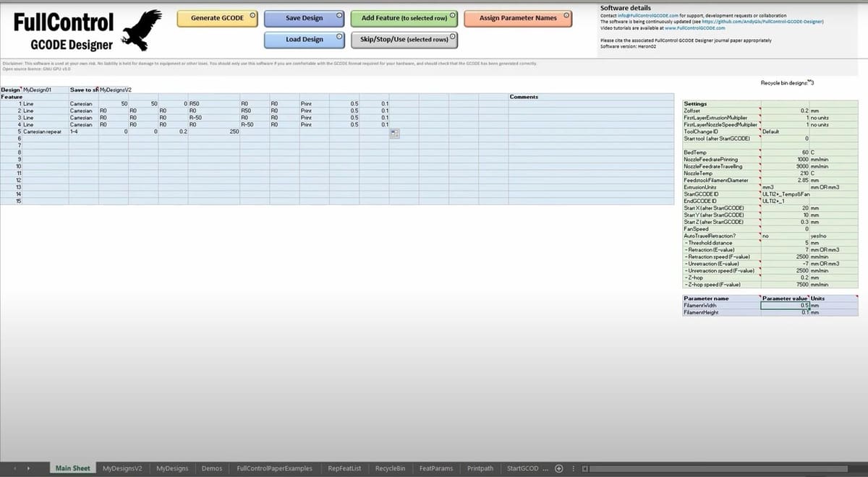This screenshot has height=477, width=868.
Task: Click Add Feature (to selected row) button
Action: (x=404, y=18)
